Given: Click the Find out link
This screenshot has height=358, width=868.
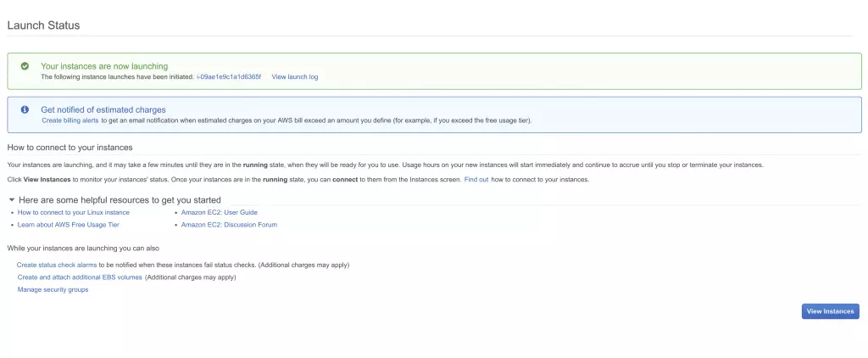Looking at the screenshot, I should (476, 179).
